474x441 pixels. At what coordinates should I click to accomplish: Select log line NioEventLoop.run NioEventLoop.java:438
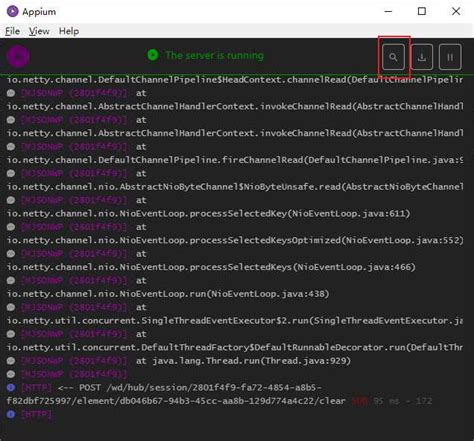(168, 294)
